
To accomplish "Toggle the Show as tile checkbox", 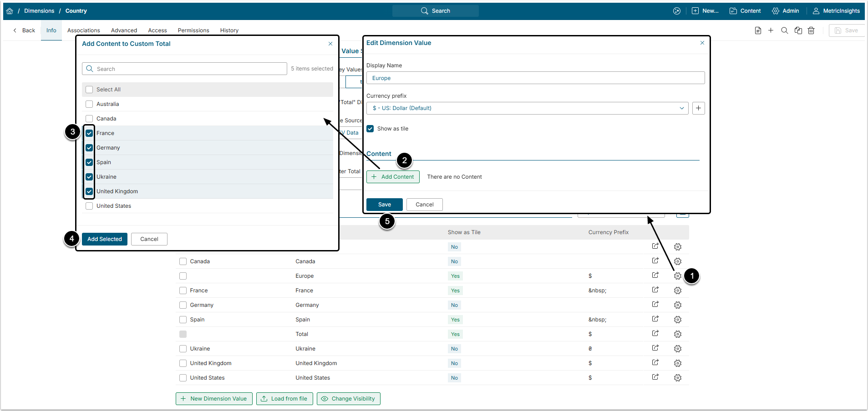I will (x=371, y=129).
